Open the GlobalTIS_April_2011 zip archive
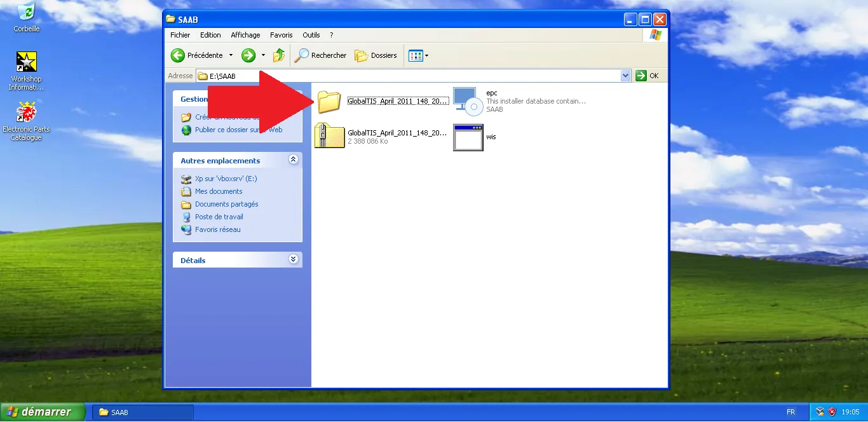Screen dimensions: 868x422 [329, 135]
